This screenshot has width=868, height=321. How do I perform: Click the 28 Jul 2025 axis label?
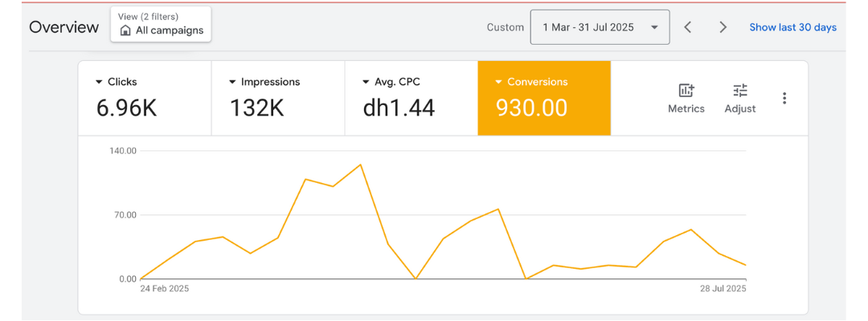click(723, 288)
